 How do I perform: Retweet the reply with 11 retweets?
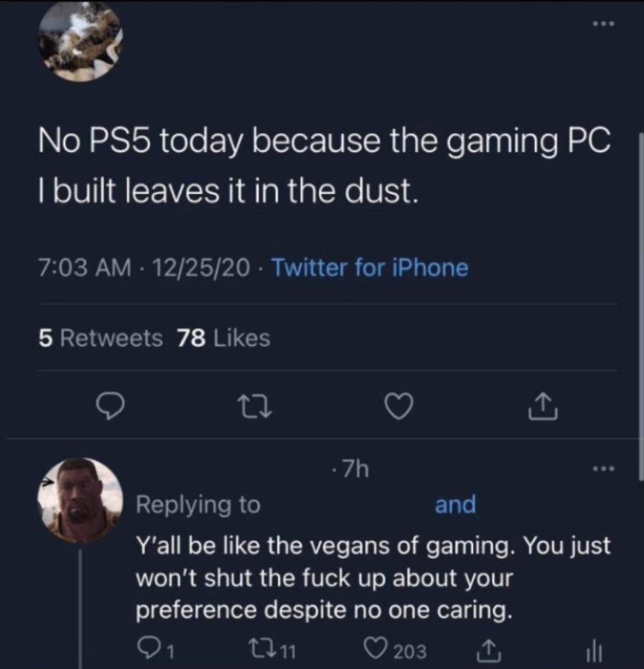tap(272, 650)
